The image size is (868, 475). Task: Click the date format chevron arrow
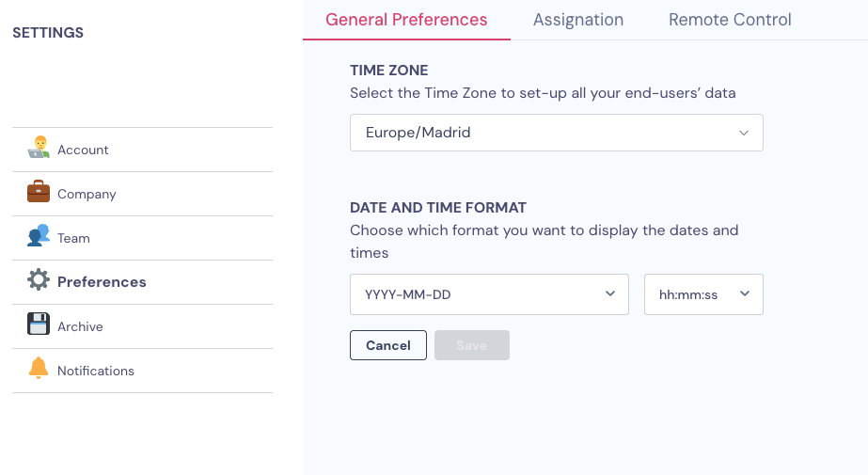pyautogui.click(x=610, y=294)
